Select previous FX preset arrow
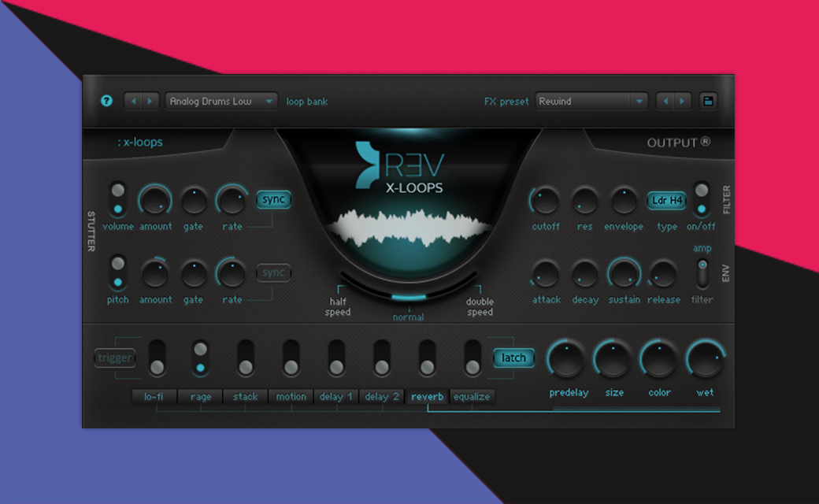The width and height of the screenshot is (819, 504). [665, 101]
